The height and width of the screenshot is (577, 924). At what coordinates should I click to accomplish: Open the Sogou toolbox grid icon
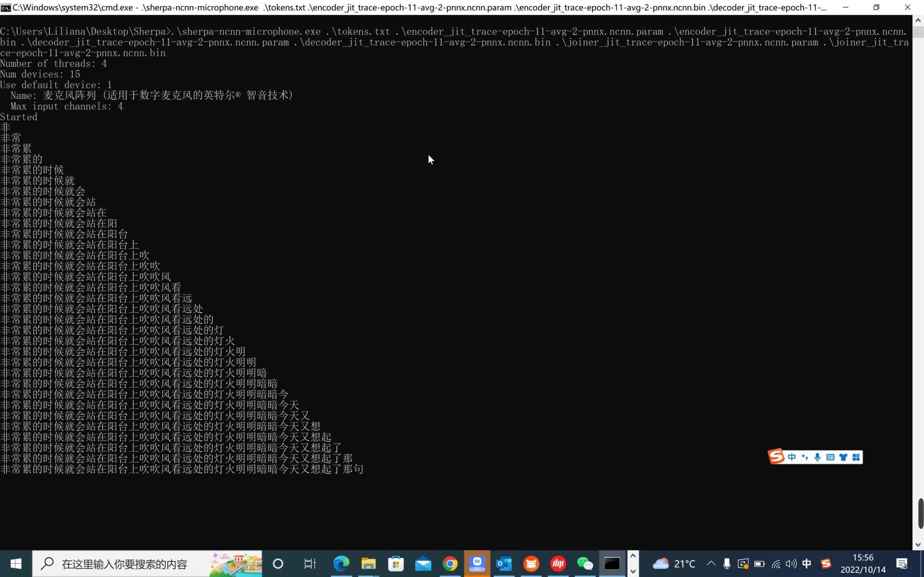856,457
